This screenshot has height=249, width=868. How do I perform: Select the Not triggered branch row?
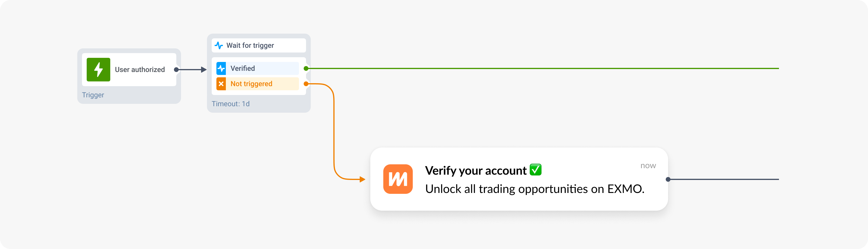[258, 84]
